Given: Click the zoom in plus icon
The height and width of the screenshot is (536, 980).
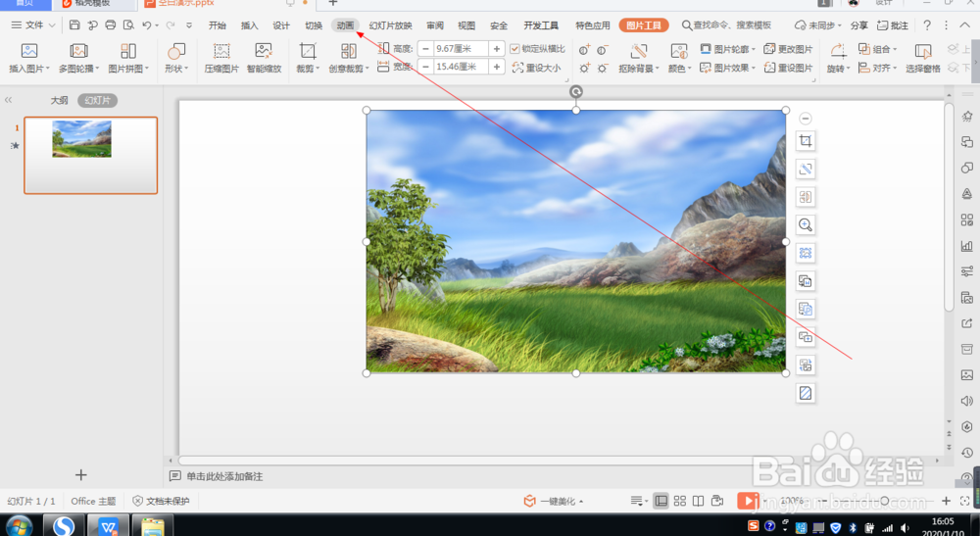Looking at the screenshot, I should tap(946, 501).
